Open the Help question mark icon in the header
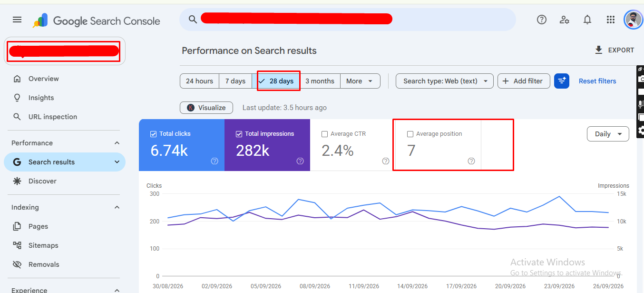 click(541, 20)
